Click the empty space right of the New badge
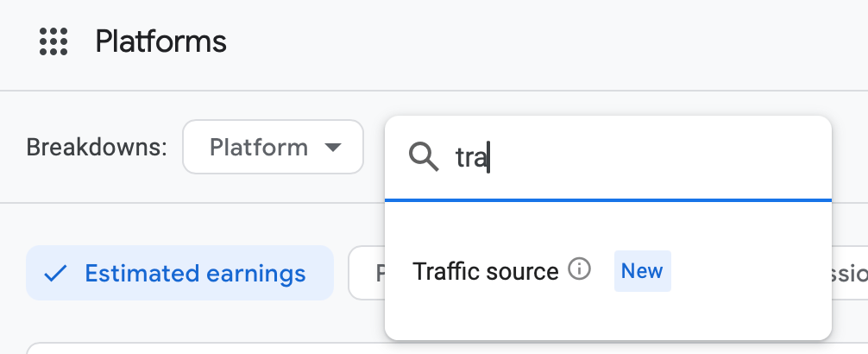 tap(751, 271)
